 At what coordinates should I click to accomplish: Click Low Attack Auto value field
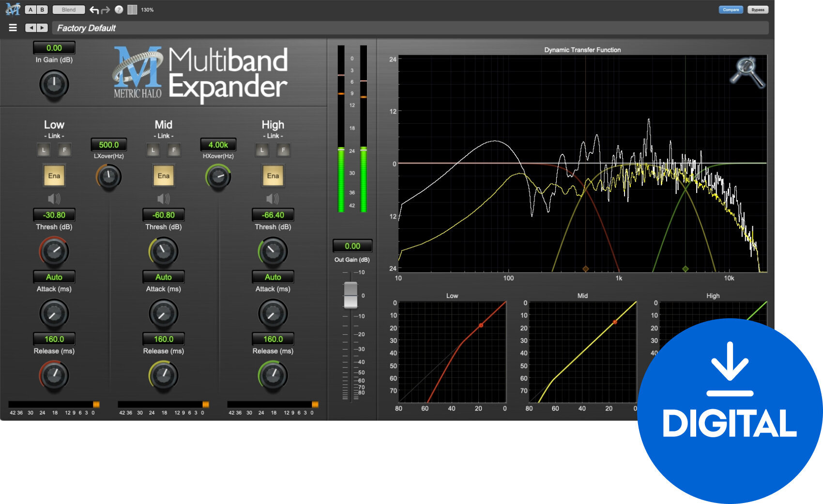tap(54, 277)
